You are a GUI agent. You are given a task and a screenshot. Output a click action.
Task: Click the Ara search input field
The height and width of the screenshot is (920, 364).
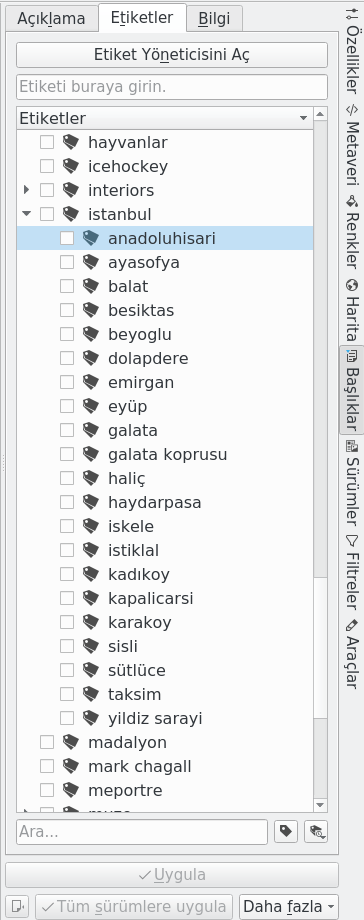(142, 831)
